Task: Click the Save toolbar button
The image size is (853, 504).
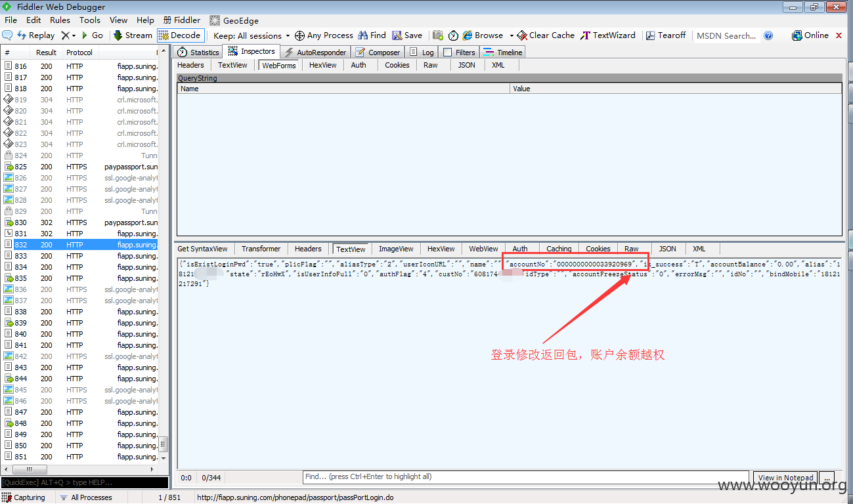Action: (407, 35)
